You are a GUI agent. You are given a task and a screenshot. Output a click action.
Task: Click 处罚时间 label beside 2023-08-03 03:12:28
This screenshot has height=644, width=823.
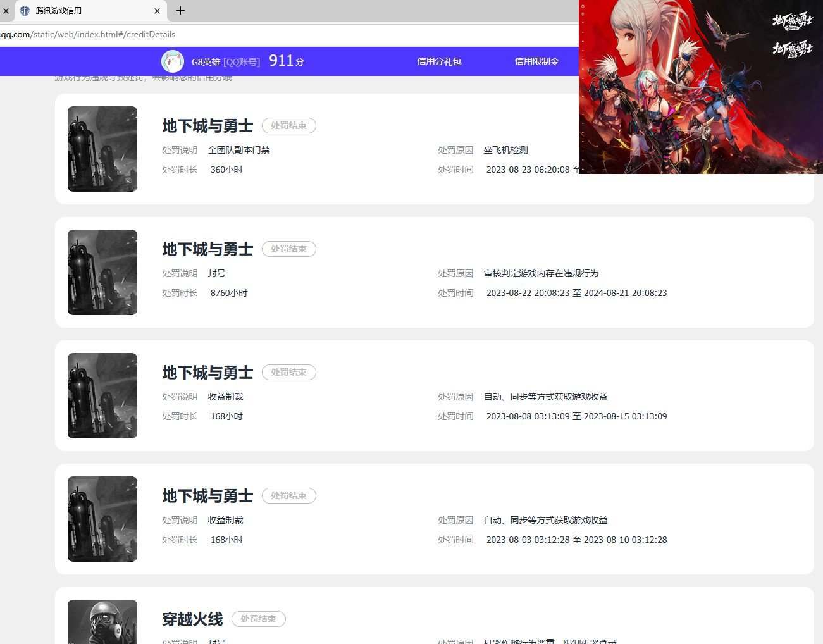[455, 540]
